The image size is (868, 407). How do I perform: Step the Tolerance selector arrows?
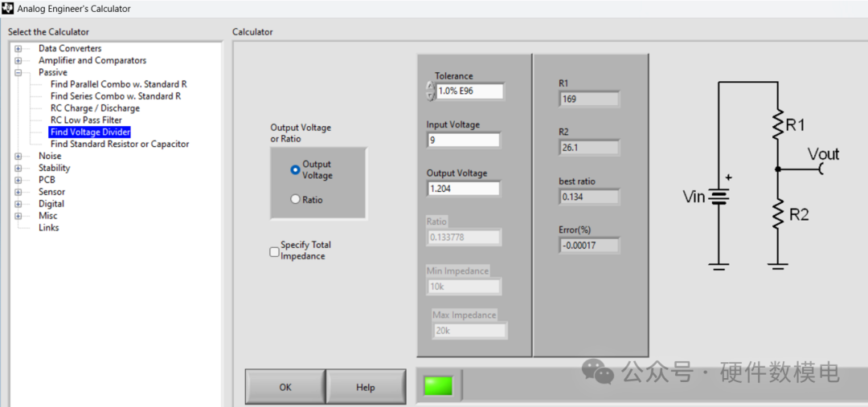pos(430,91)
